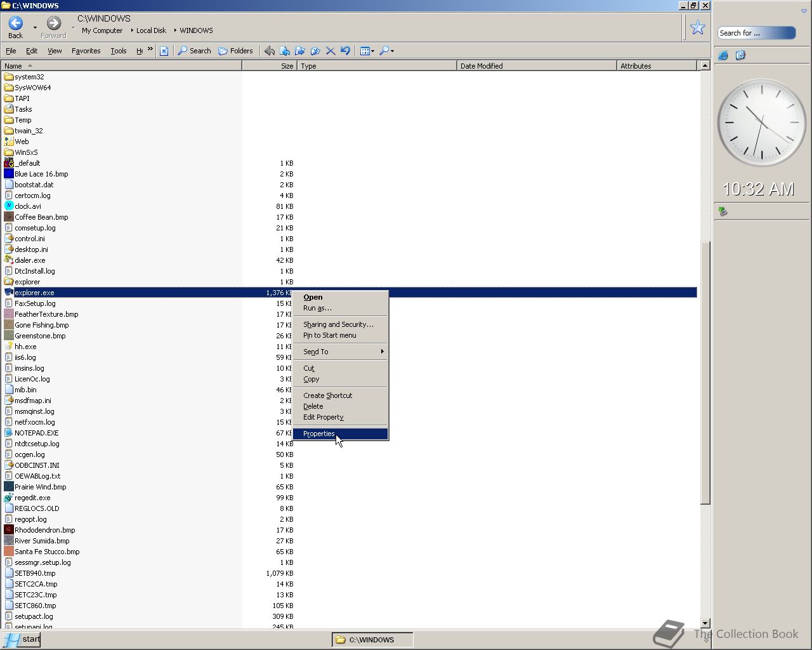This screenshot has height=650, width=812.
Task: Select Properties in the context menu
Action: pyautogui.click(x=341, y=434)
